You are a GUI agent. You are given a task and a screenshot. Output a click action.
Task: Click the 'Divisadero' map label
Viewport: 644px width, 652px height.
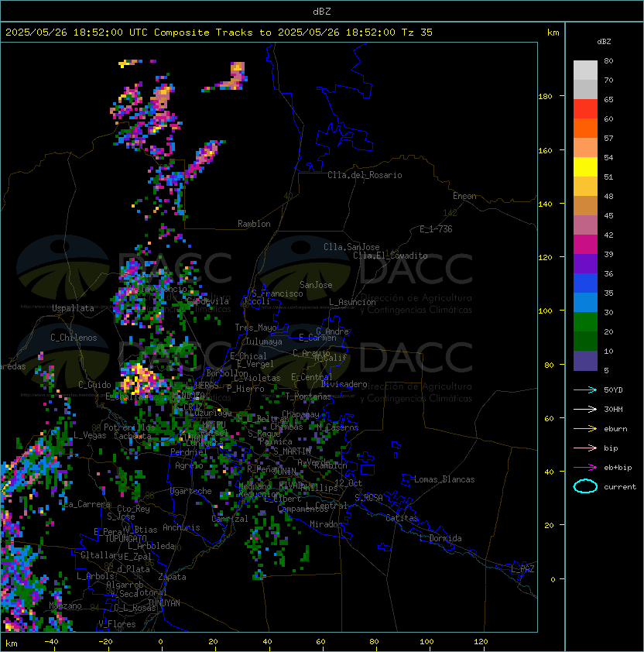344,384
